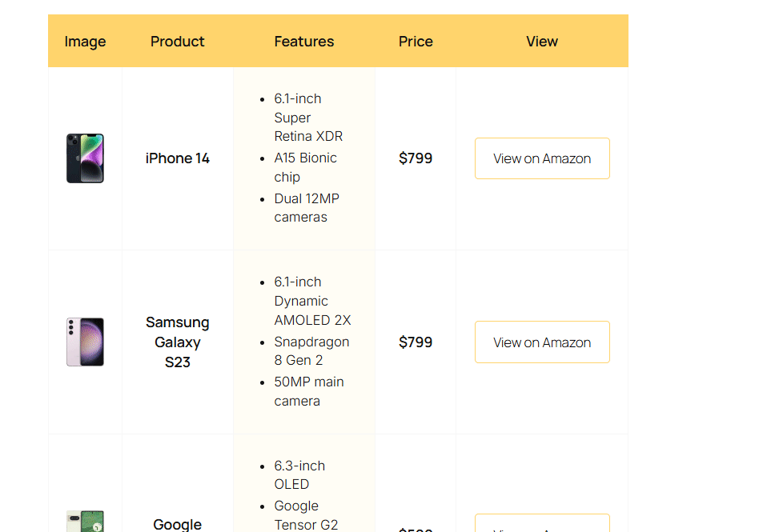Open View on Amazon for iPhone 14
Viewport: 771px width, 532px height.
[542, 158]
